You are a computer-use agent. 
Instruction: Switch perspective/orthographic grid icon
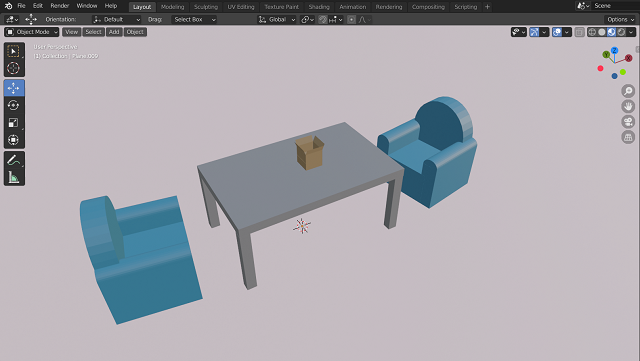[x=628, y=137]
